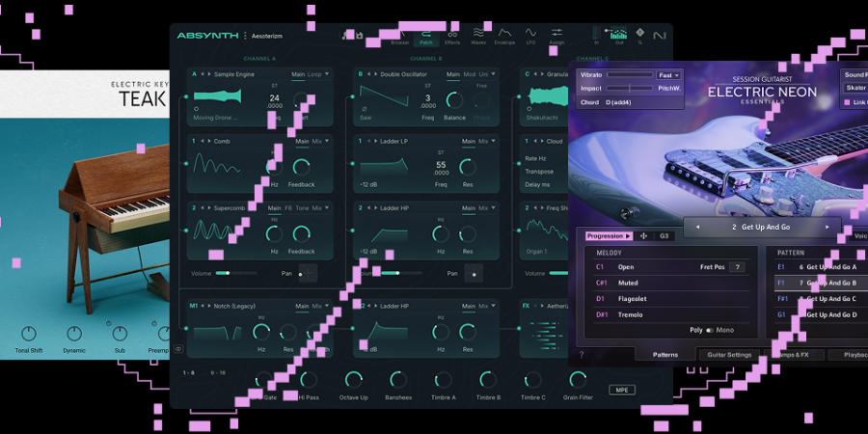Click the Moving Drone sample waveform display
868x434 pixels.
tap(218, 96)
